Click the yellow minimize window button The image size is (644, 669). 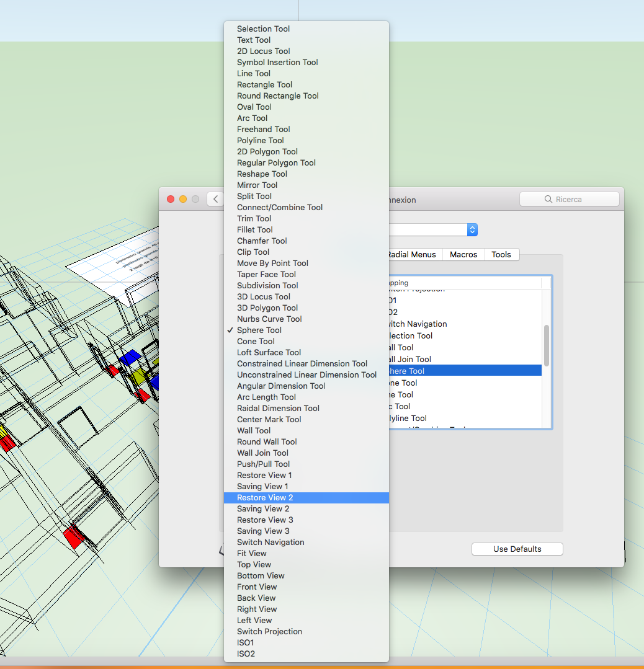coord(183,199)
